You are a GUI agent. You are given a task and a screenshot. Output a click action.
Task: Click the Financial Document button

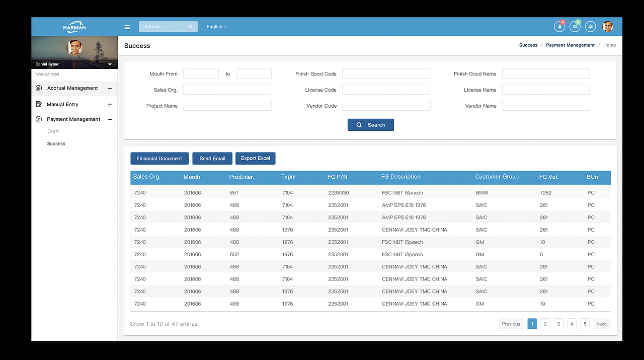(159, 158)
